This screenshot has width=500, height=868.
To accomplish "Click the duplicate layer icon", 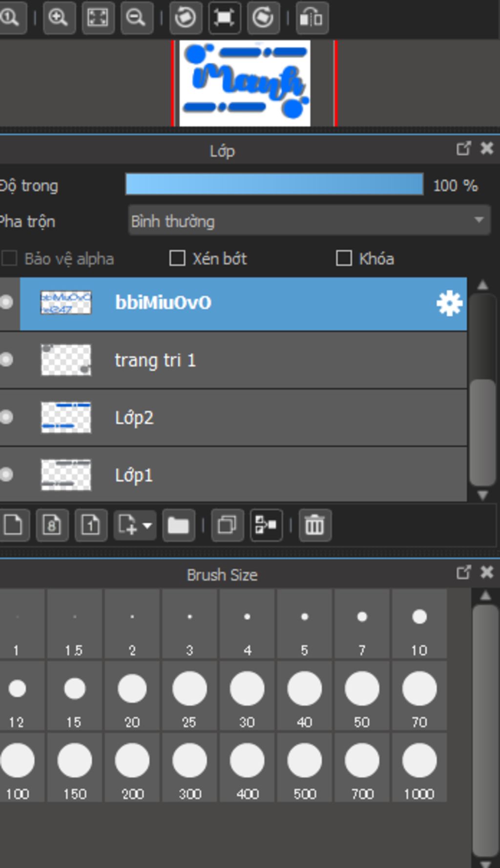I will (227, 526).
